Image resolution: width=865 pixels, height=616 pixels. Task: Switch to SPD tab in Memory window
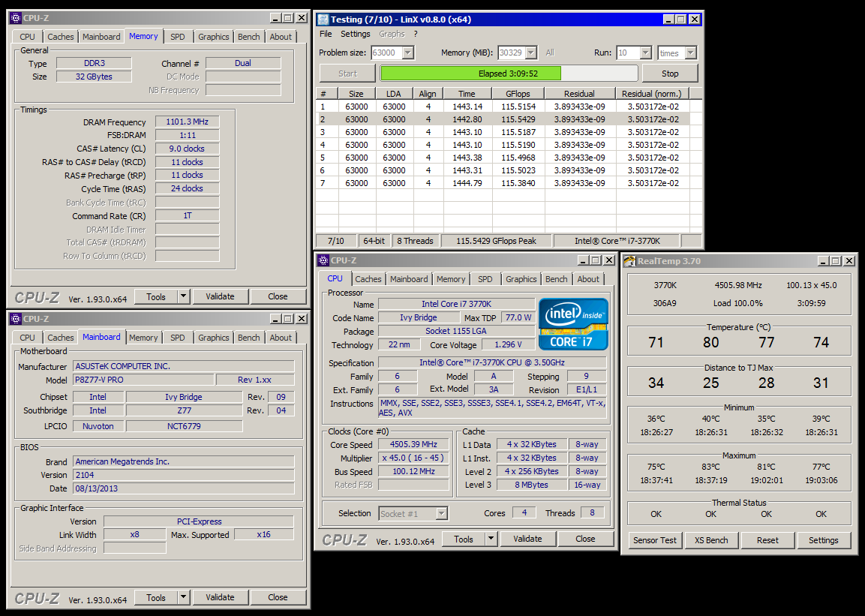[x=178, y=37]
